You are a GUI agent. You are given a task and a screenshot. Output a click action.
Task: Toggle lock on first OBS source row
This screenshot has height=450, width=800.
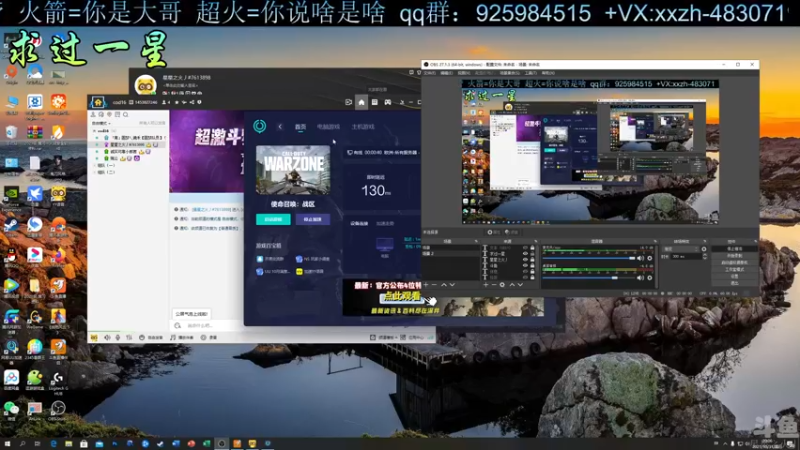[x=532, y=248]
